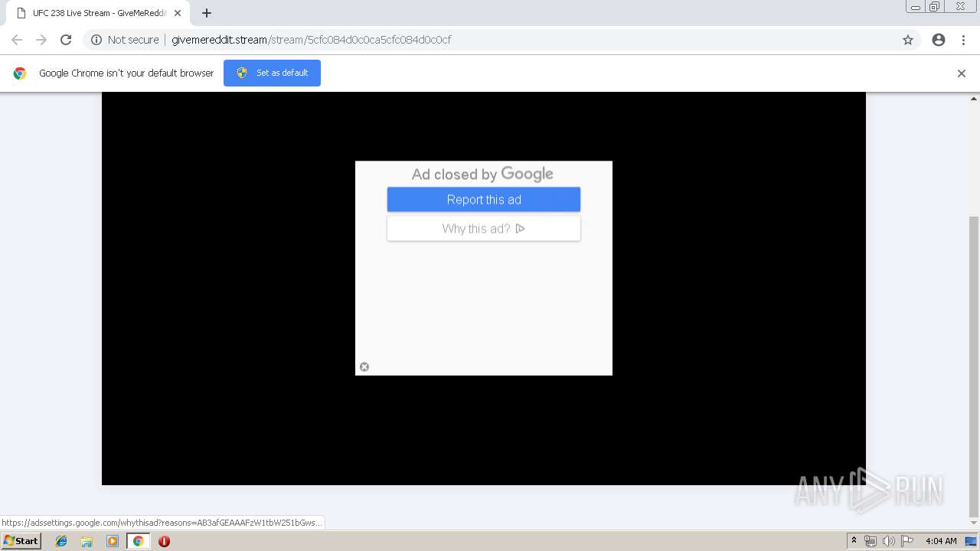Viewport: 980px width, 551px height.
Task: Click the Google logo in ad notice
Action: pyautogui.click(x=528, y=174)
